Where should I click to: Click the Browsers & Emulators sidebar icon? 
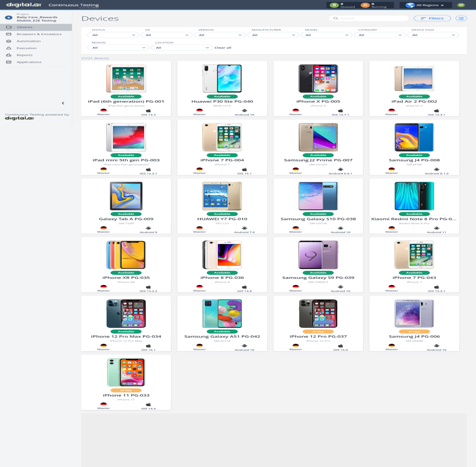[9, 35]
